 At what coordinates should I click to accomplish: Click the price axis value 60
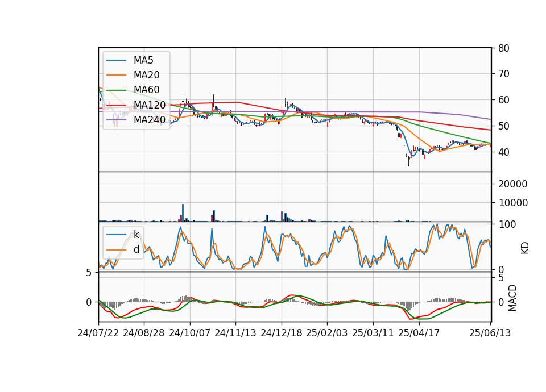click(504, 100)
